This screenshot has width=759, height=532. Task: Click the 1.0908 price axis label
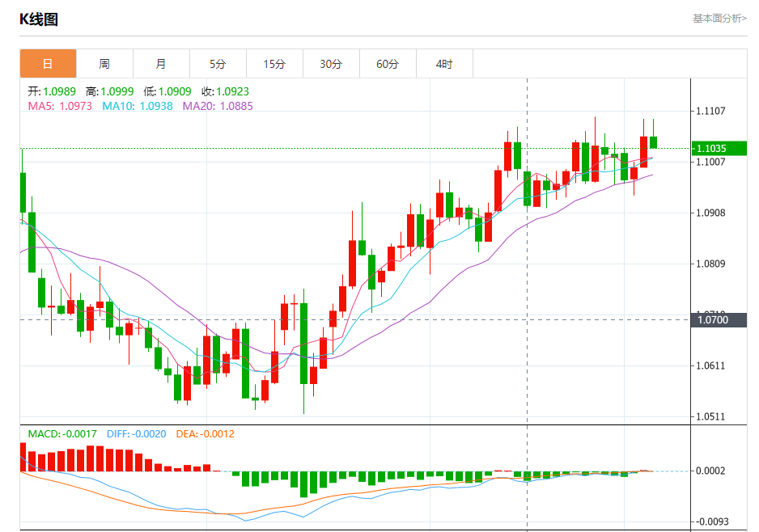[710, 213]
